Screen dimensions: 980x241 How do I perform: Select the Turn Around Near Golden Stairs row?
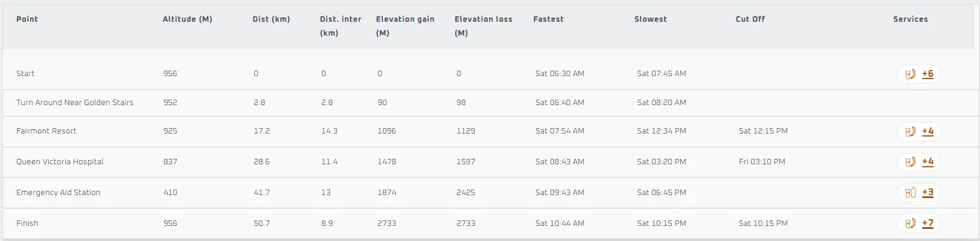point(490,103)
